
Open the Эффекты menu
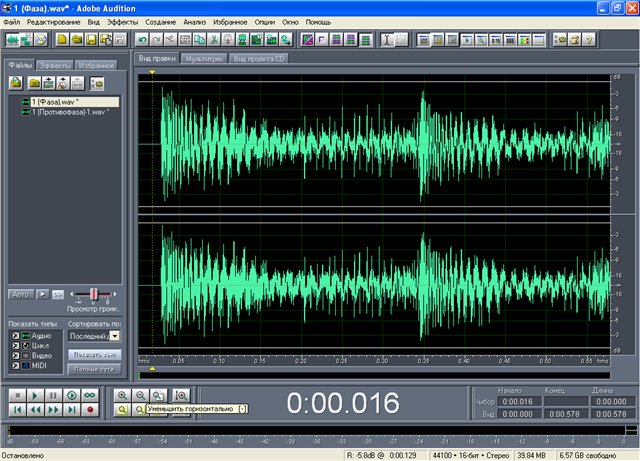(123, 21)
